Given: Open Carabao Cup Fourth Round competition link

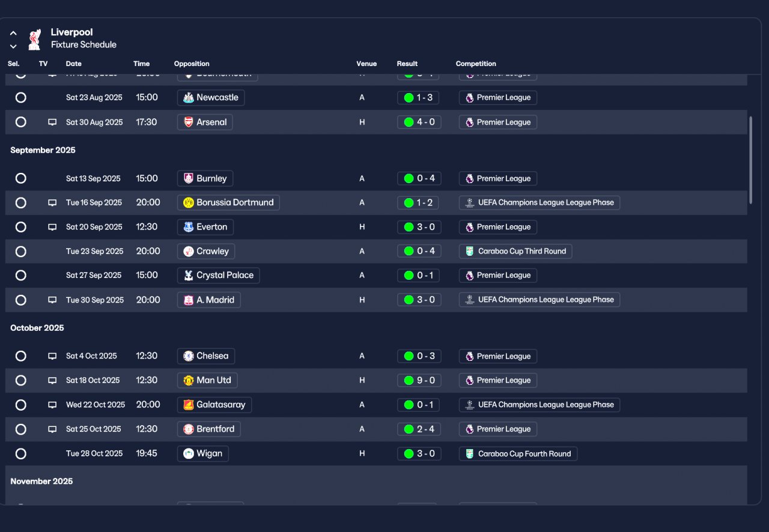Looking at the screenshot, I should point(518,453).
